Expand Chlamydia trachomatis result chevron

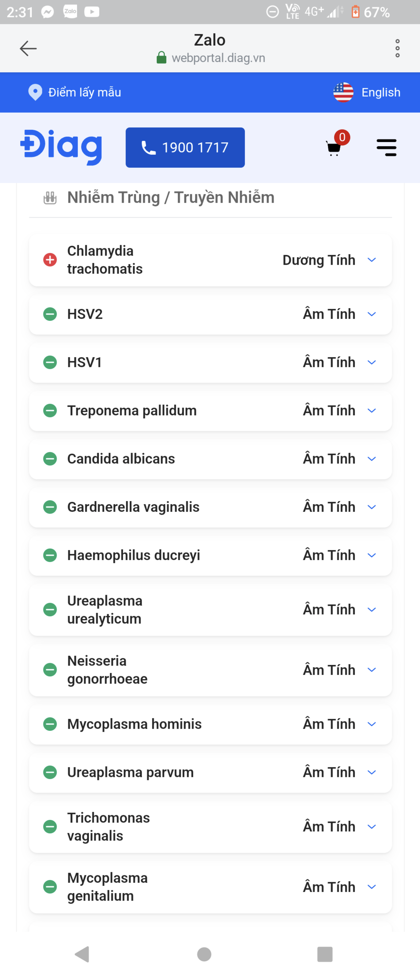(371, 260)
